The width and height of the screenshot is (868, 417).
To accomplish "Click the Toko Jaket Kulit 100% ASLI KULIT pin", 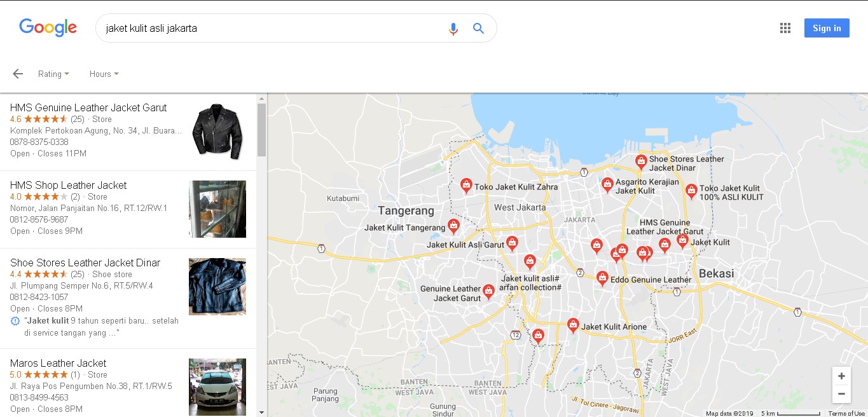I will (691, 191).
